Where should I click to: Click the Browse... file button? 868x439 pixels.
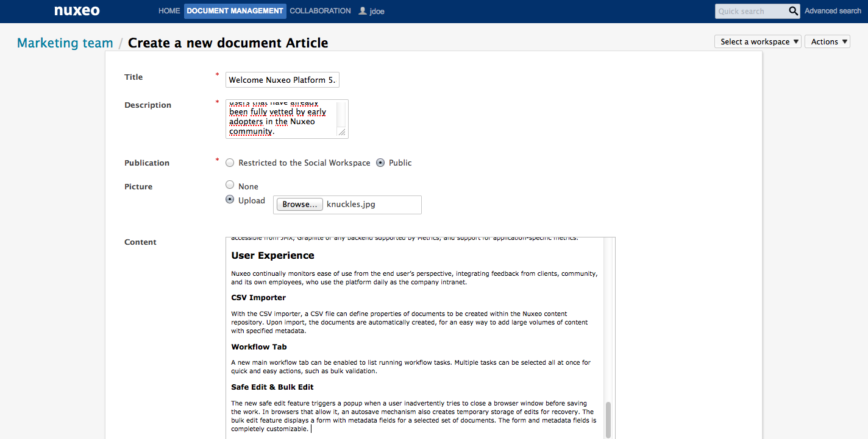coord(299,205)
